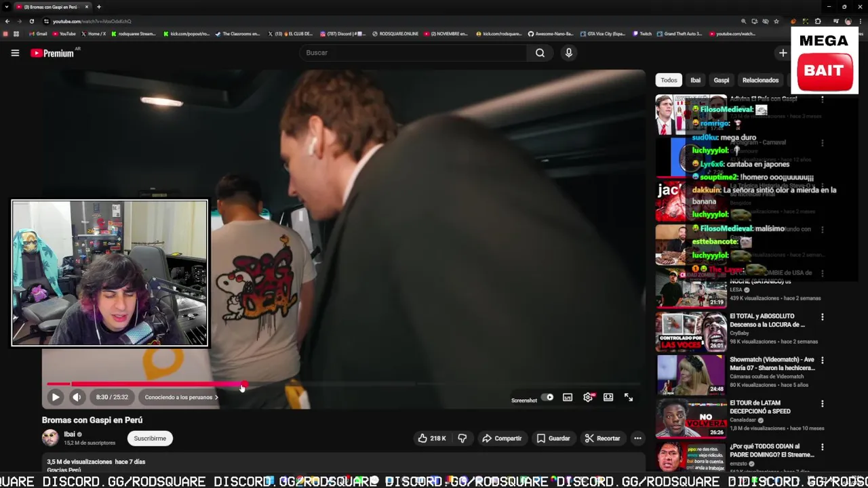Select the Todos filter chip

(x=669, y=80)
